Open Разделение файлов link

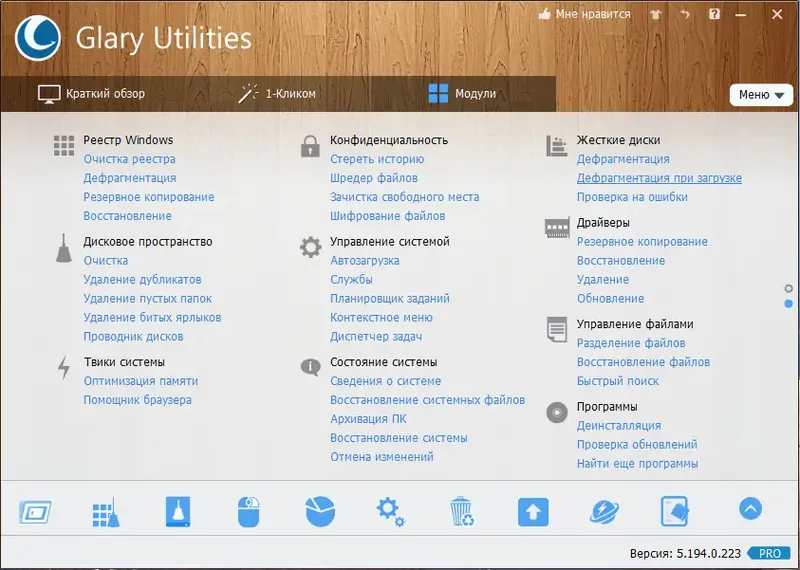click(x=631, y=343)
